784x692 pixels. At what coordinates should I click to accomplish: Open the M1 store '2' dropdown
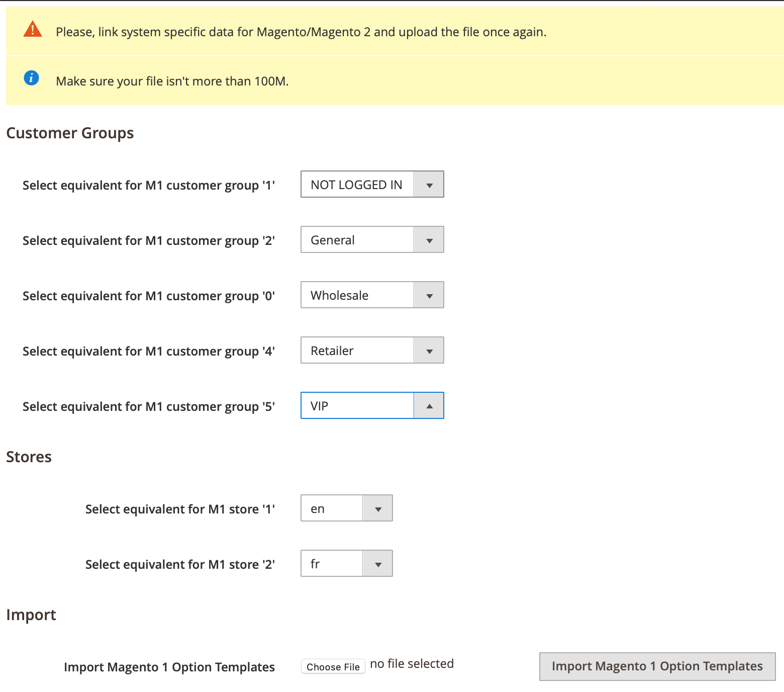347,563
